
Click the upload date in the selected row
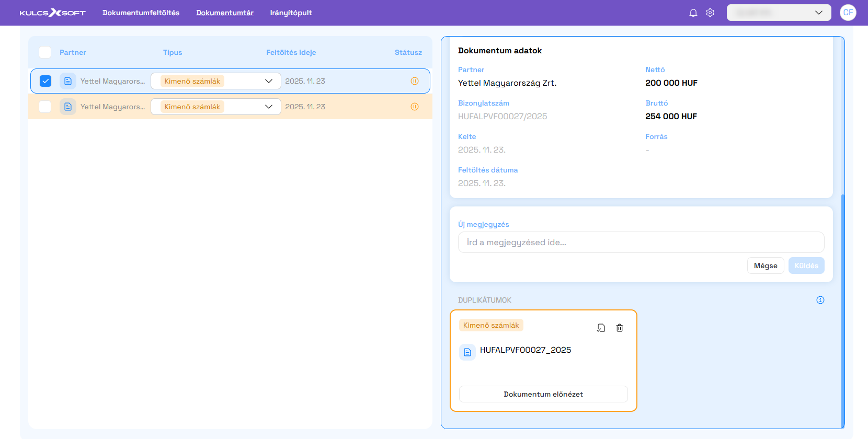[305, 81]
